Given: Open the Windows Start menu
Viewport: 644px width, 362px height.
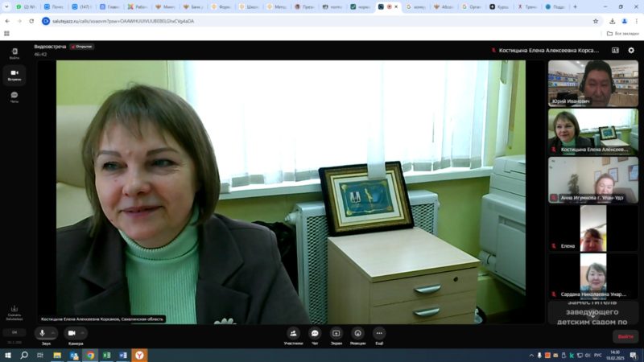Looking at the screenshot, I should [x=8, y=356].
